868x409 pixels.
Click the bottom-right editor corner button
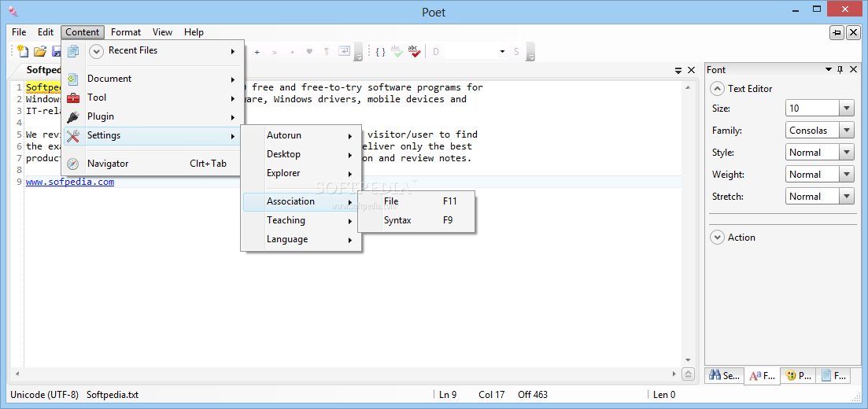click(688, 374)
